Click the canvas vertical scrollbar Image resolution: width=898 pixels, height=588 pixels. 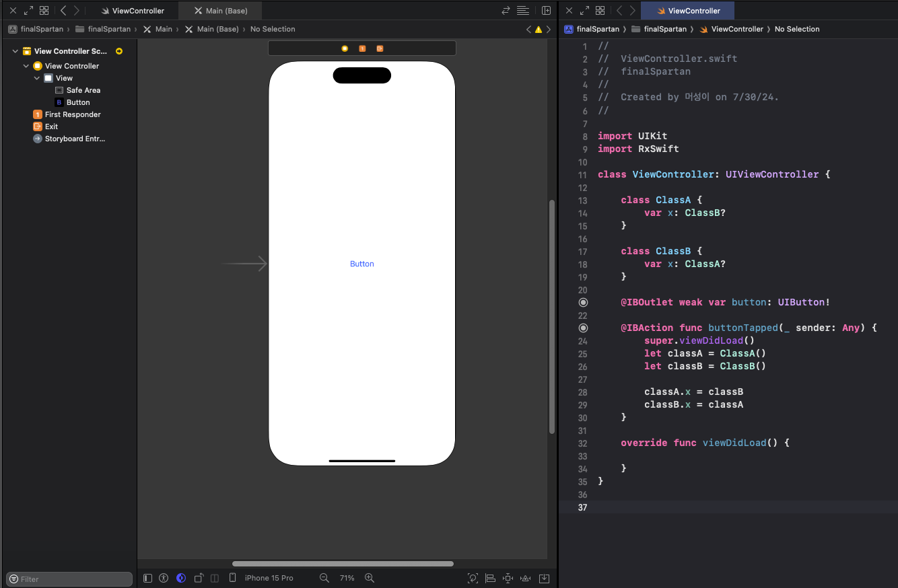pyautogui.click(x=553, y=317)
